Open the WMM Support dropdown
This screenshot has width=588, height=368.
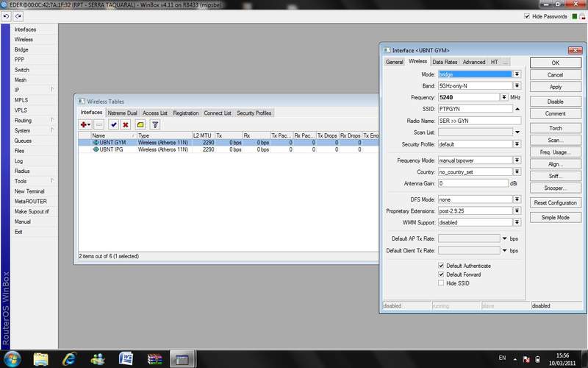pyautogui.click(x=517, y=223)
